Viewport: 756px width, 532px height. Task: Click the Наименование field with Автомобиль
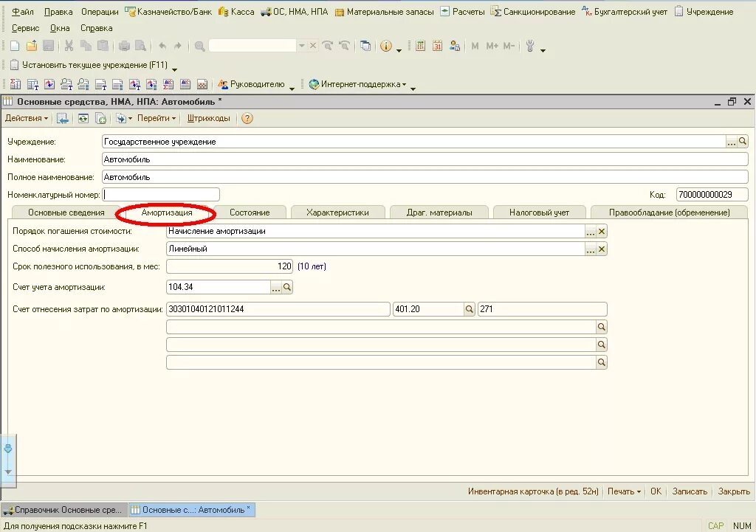point(425,159)
